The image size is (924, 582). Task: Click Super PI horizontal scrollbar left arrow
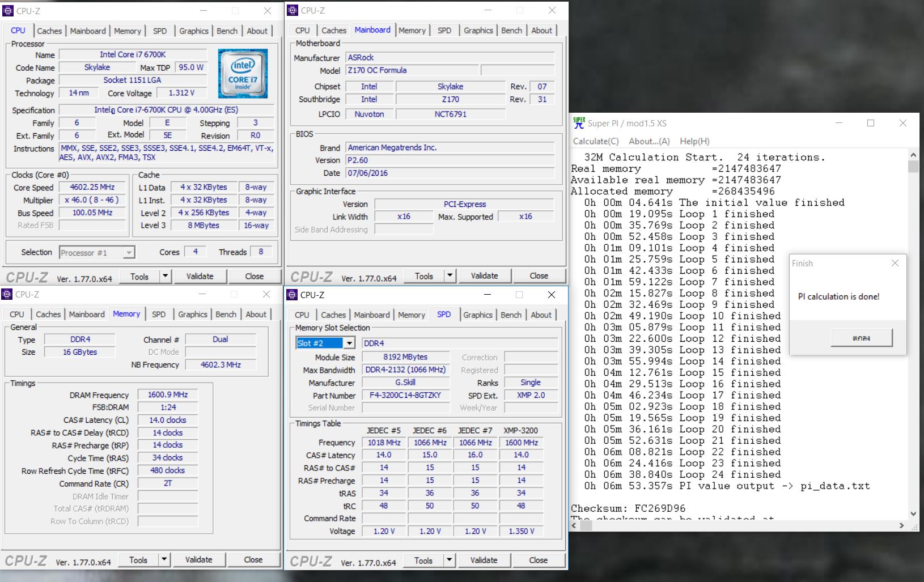coord(575,525)
